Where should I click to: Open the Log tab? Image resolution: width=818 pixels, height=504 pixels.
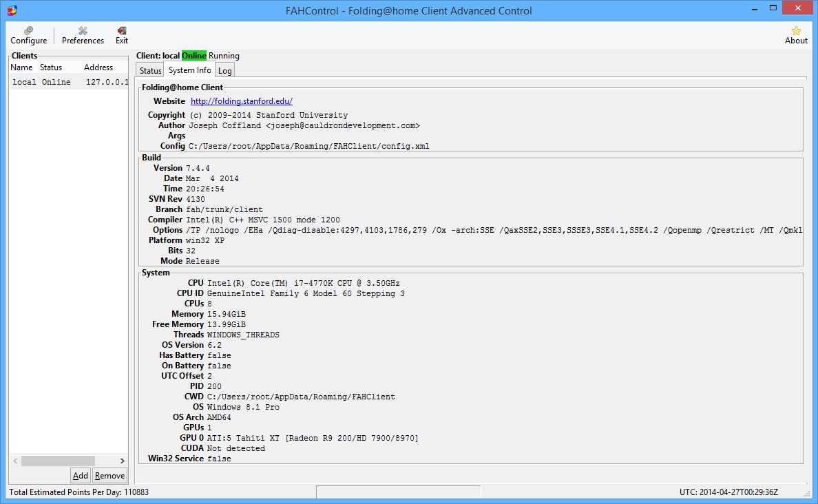[225, 70]
